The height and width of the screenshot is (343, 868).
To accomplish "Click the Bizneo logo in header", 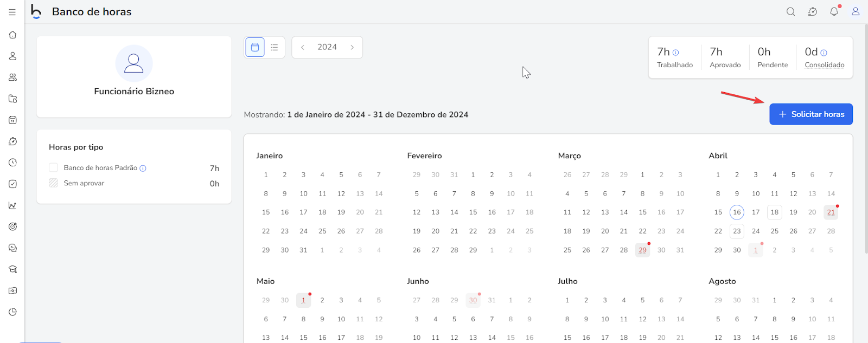I will pyautogui.click(x=36, y=11).
